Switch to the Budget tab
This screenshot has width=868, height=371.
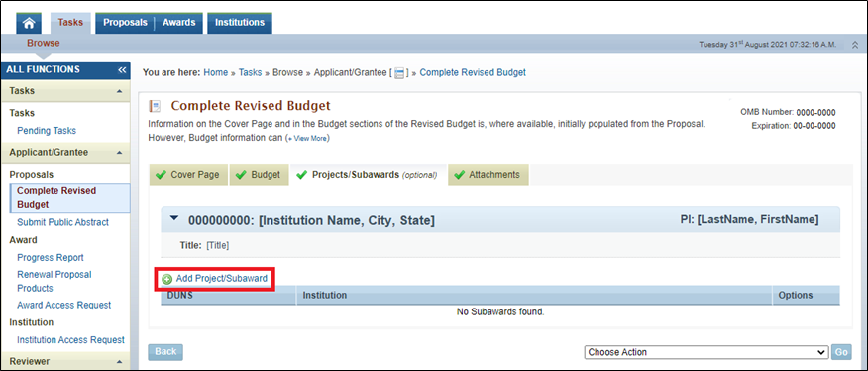tap(259, 175)
